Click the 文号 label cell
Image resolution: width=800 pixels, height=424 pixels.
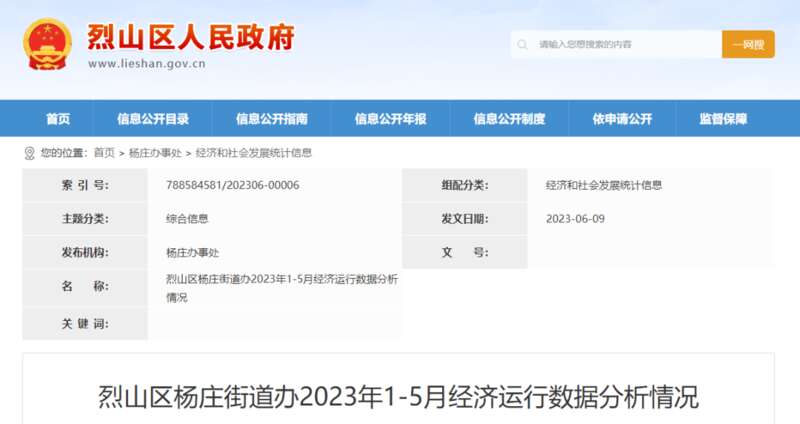click(x=465, y=253)
